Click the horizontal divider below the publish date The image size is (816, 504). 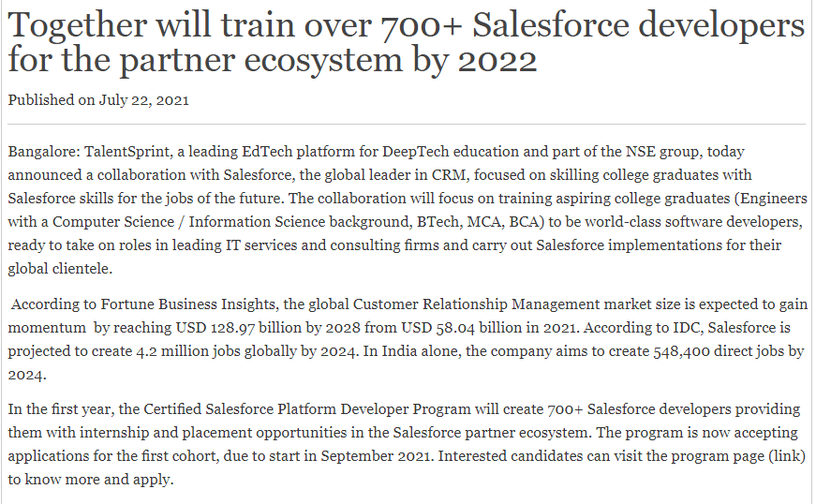[406, 124]
